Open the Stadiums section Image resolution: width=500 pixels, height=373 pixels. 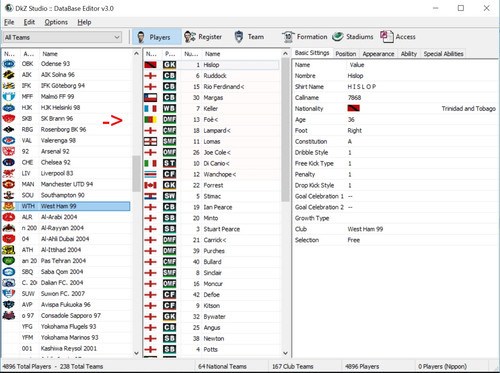point(353,37)
